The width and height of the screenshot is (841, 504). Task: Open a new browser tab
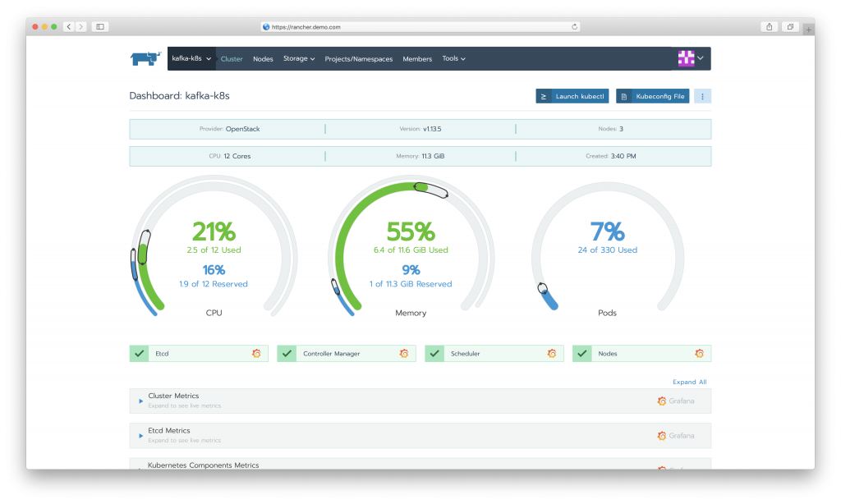[x=808, y=30]
